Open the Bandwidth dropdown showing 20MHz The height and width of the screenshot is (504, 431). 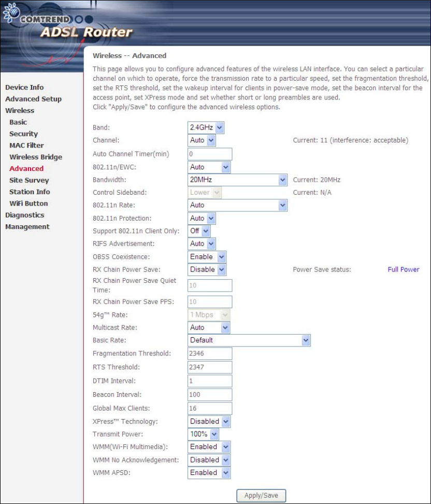237,180
